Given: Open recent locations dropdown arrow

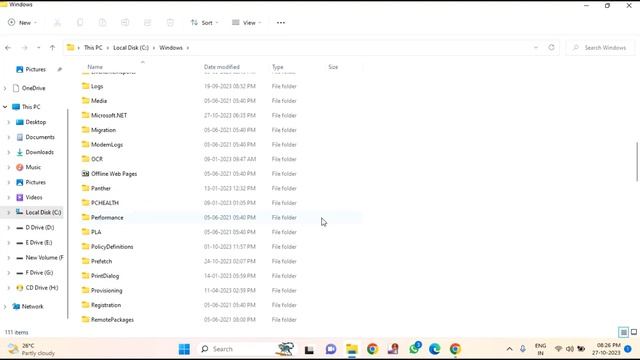Looking at the screenshot, I should point(38,48).
